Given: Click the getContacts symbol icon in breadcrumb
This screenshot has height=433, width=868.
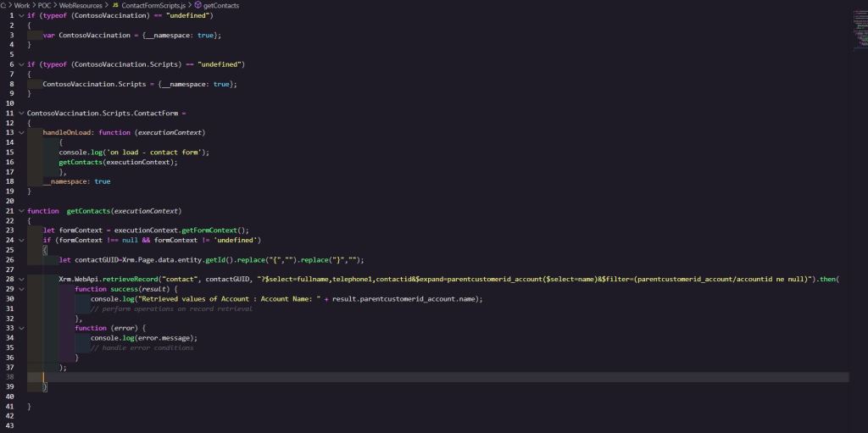Looking at the screenshot, I should click(198, 5).
